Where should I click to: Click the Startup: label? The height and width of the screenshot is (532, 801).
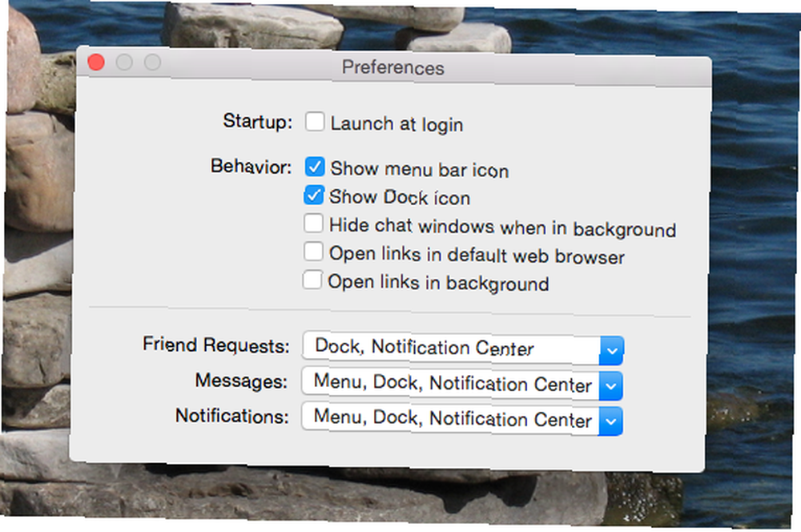[257, 122]
